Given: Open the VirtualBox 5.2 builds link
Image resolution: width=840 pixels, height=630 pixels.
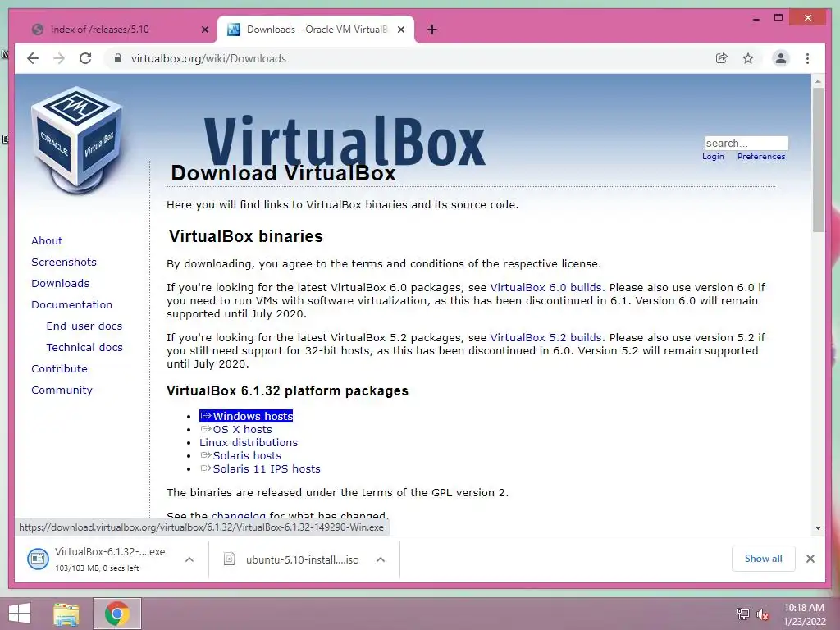Looking at the screenshot, I should [x=546, y=338].
